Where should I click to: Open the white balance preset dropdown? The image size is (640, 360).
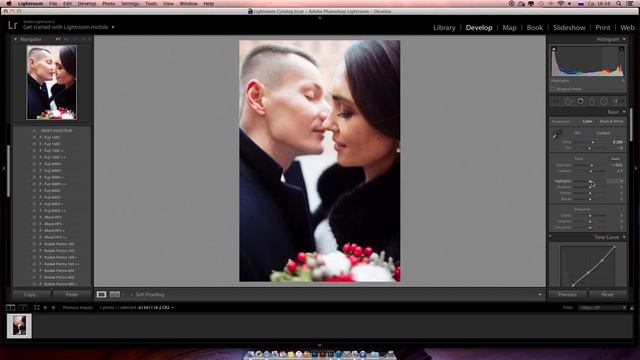(x=604, y=133)
